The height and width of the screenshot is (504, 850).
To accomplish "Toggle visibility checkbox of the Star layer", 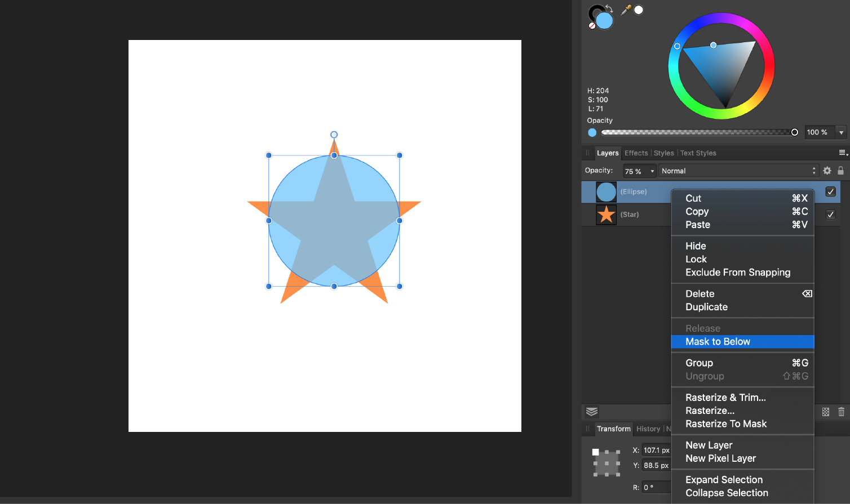I will 830,215.
